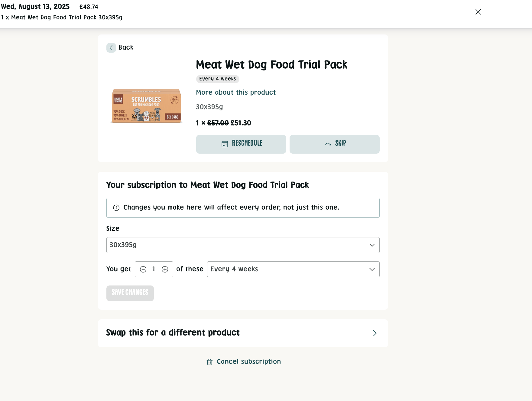The height and width of the screenshot is (401, 532).
Task: Click the Back text link
Action: 126,47
